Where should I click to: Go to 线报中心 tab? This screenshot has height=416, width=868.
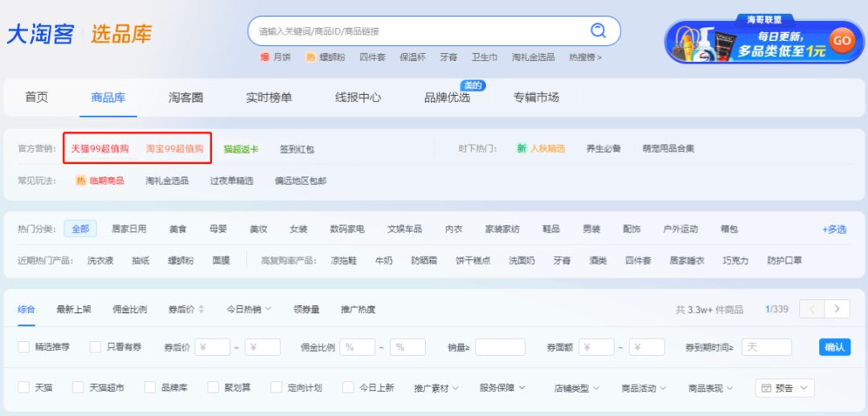[x=358, y=97]
